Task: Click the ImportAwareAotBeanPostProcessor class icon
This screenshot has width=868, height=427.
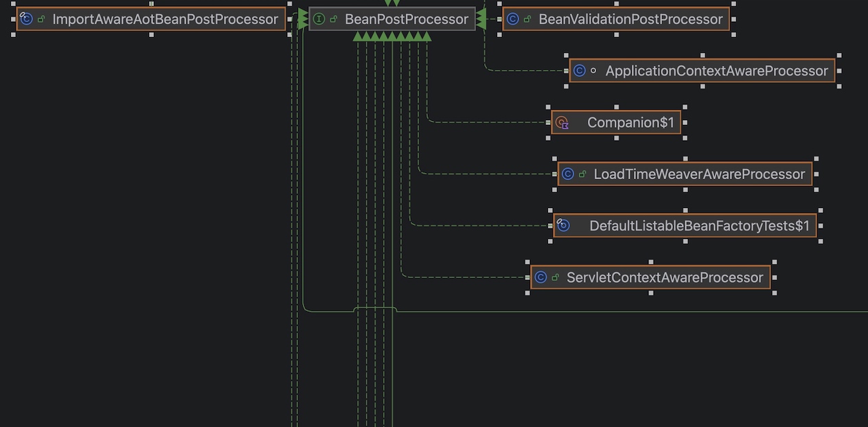Action: (x=27, y=19)
